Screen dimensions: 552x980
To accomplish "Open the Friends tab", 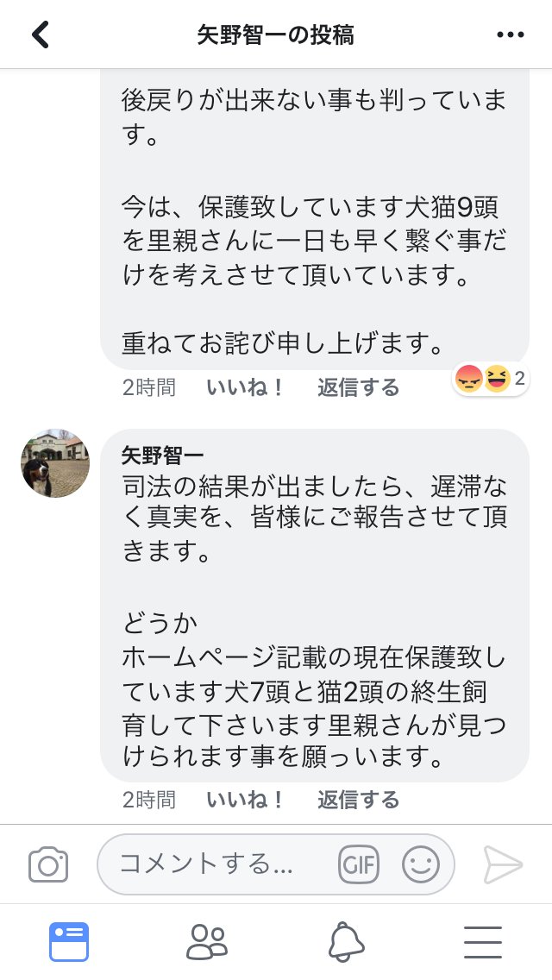I will (207, 941).
